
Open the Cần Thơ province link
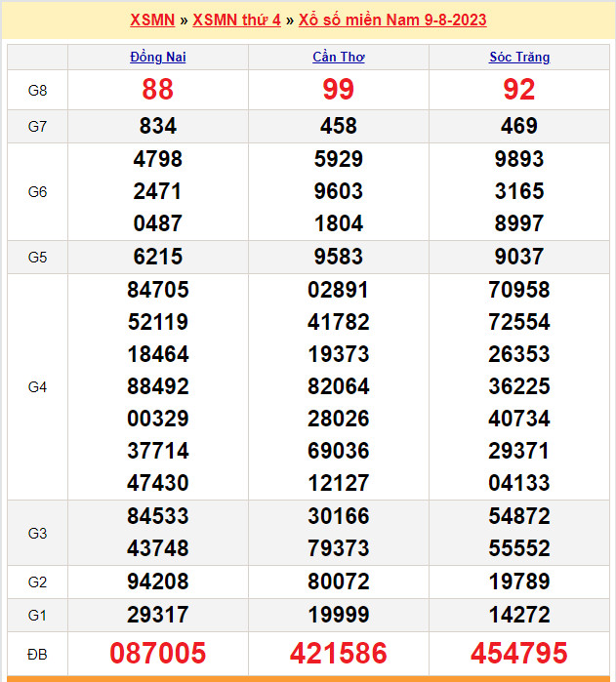[338, 57]
